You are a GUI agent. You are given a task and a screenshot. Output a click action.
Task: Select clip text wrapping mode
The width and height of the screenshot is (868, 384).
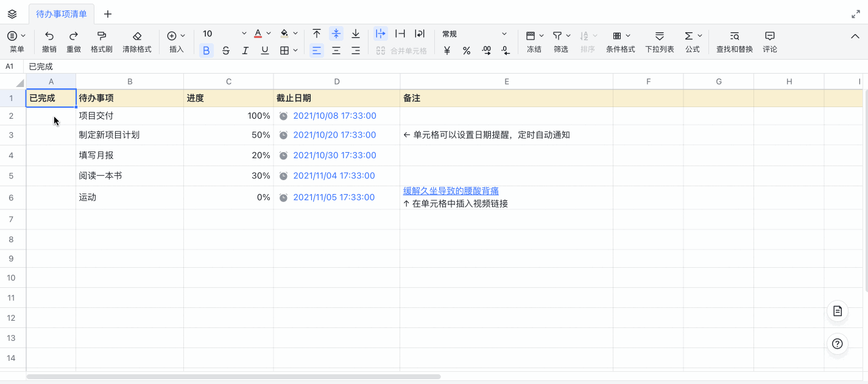[400, 33]
